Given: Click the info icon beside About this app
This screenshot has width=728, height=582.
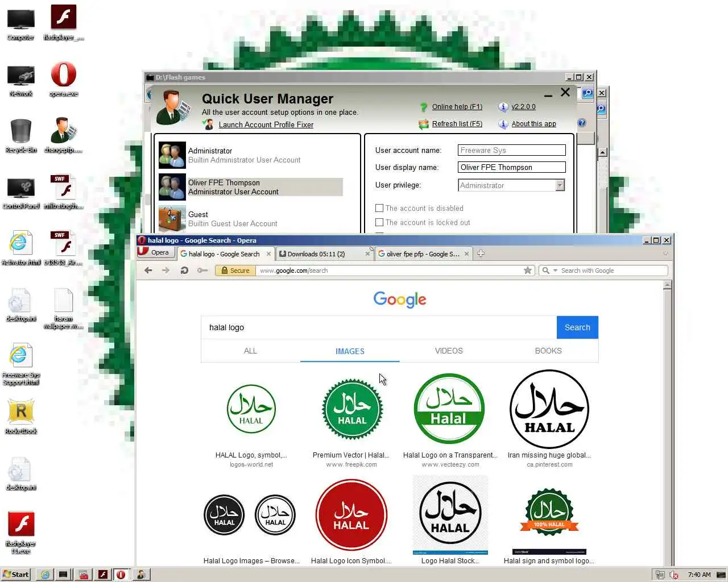Looking at the screenshot, I should (x=503, y=124).
